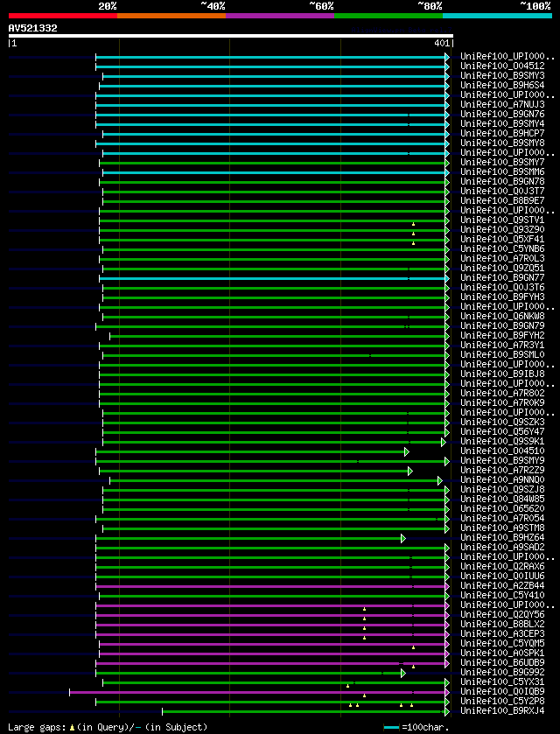Select the white AV521332 query bar
The width and height of the screenshot is (560, 734).
pos(230,36)
